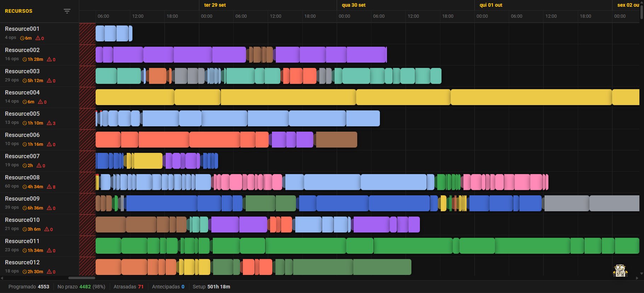
Task: Select the Resource008 row label
Action: tap(22, 177)
